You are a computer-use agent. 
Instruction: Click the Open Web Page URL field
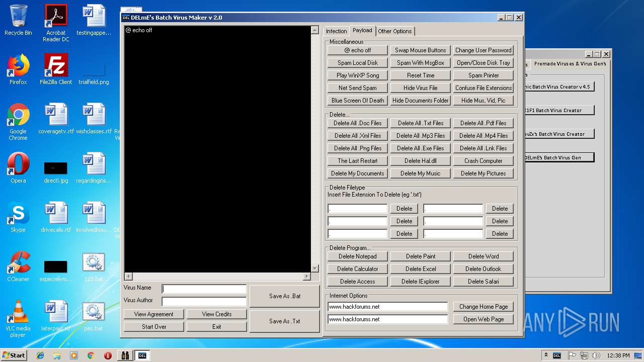(387, 319)
